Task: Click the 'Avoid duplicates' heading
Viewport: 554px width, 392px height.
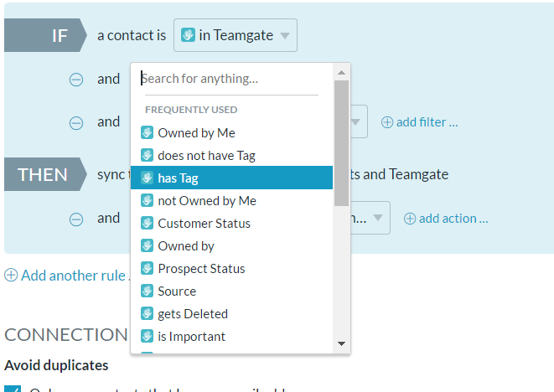Action: [x=56, y=365]
